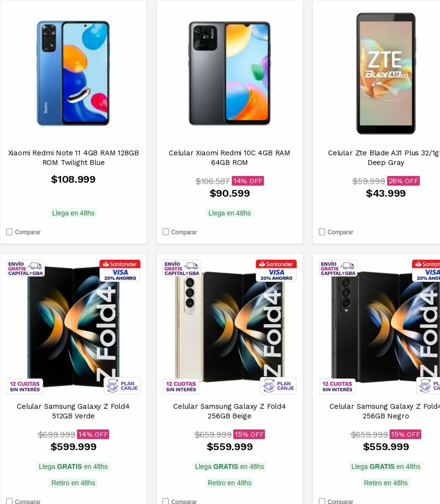The image size is (440, 504).
Task: Click 14% OFF tag on Redmi 10C
Action: 248,181
